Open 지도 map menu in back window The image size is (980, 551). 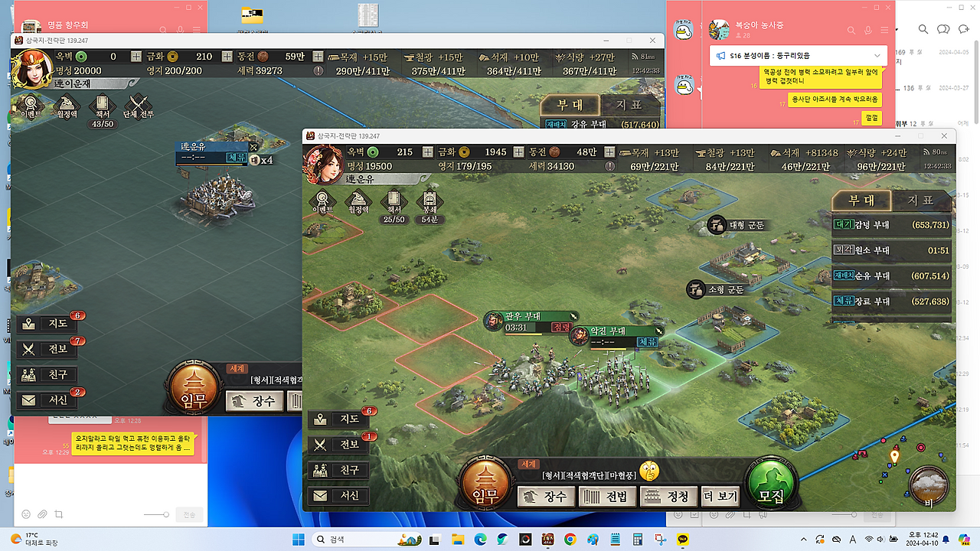click(48, 324)
